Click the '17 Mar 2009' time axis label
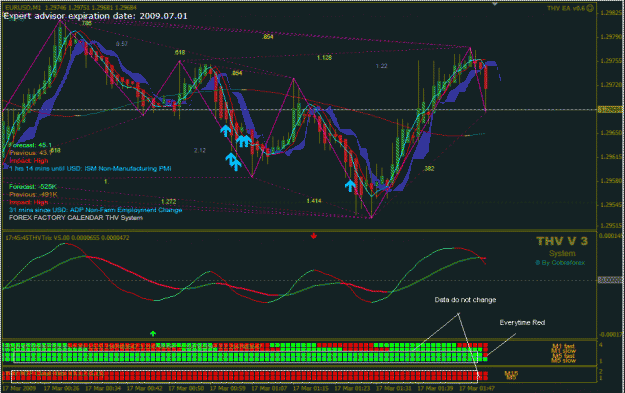This screenshot has height=393, width=625. 19,388
